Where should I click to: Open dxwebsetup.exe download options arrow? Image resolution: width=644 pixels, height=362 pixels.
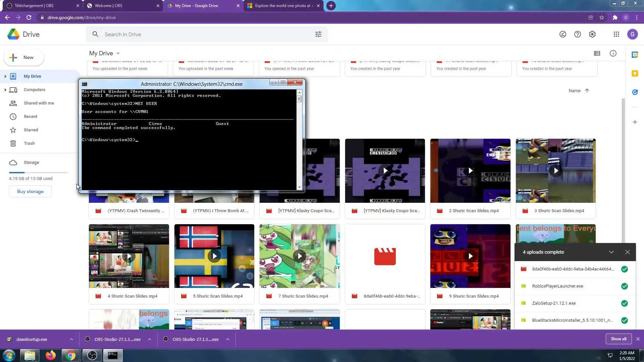(71, 339)
